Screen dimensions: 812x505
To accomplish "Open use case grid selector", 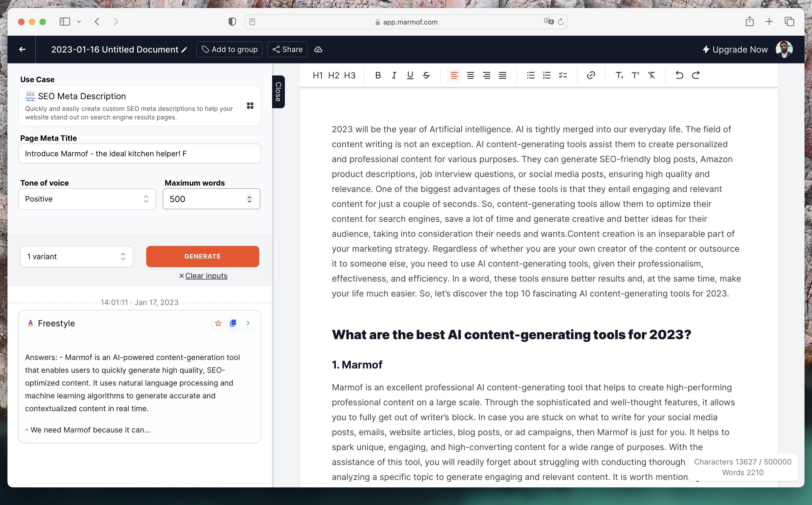I will point(250,106).
